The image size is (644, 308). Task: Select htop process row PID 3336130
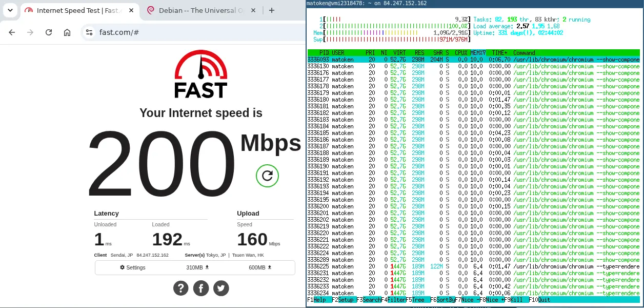(473, 66)
